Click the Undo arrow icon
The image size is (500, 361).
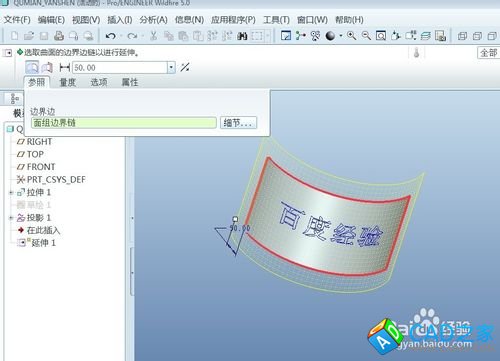110,36
